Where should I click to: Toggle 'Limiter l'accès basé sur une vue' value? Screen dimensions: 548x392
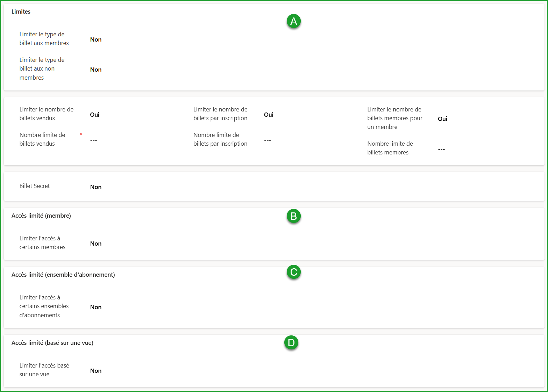point(96,371)
